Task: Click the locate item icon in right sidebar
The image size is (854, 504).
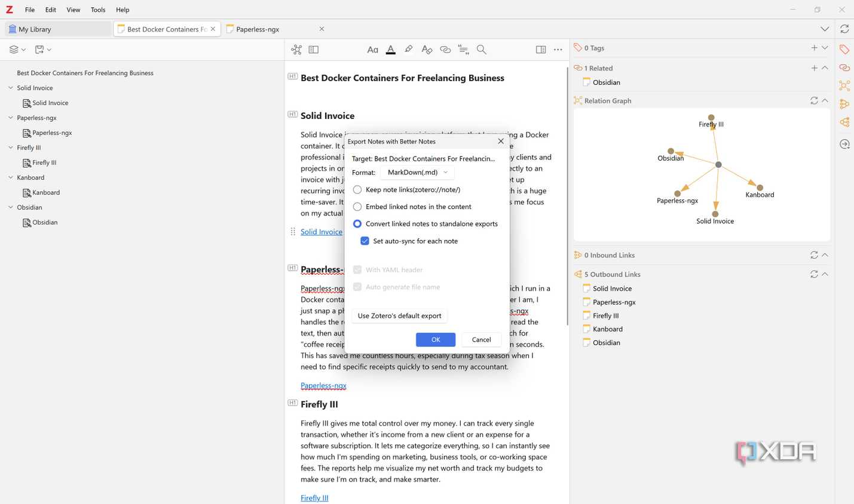Action: point(844,144)
